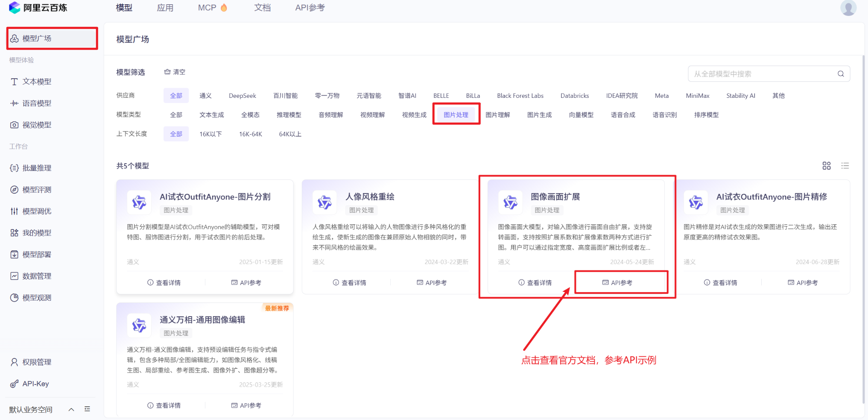Screen dimensions: 868x420
Task: Click the 语音模型 waveform icon
Action: 14,103
